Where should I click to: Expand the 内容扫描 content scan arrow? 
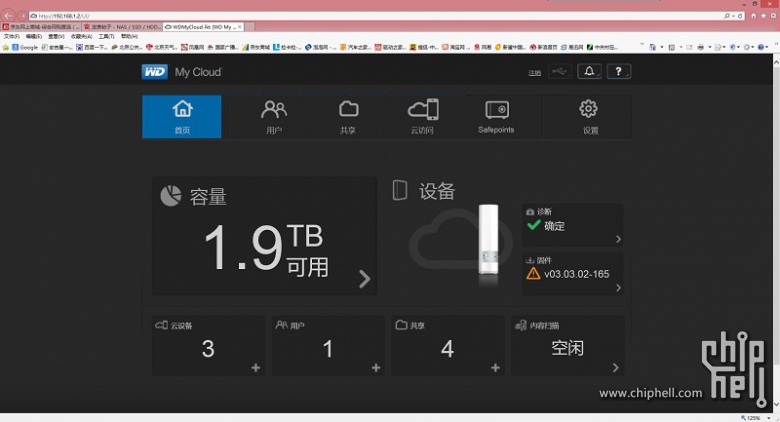616,368
